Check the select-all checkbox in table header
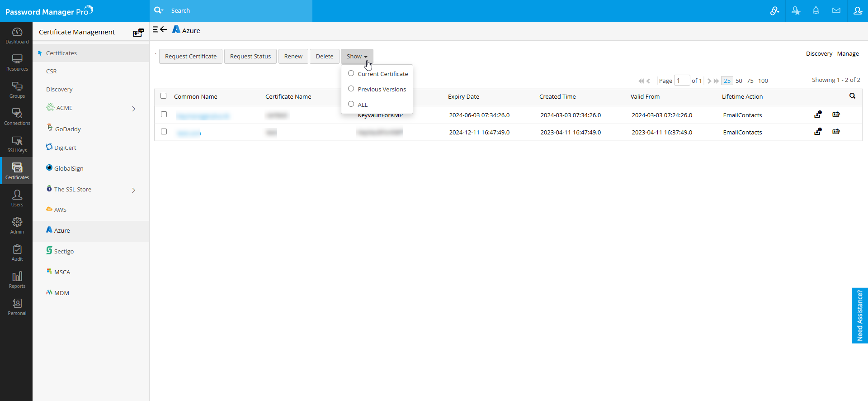 pos(164,96)
